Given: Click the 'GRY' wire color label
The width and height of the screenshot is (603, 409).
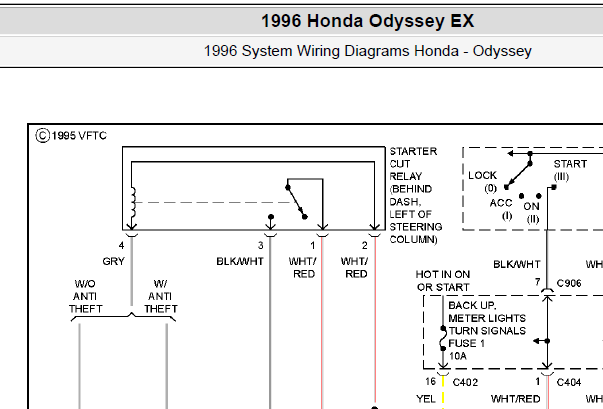Looking at the screenshot, I should point(113,261).
